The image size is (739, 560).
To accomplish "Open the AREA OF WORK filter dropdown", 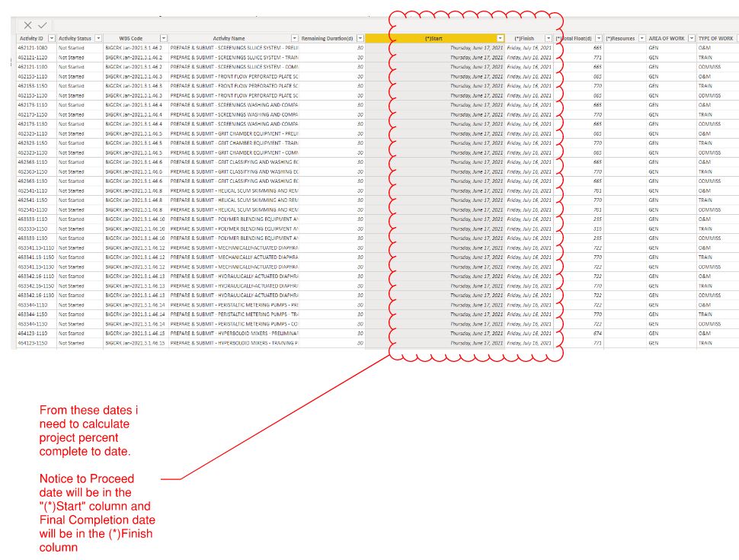I will [x=692, y=38].
